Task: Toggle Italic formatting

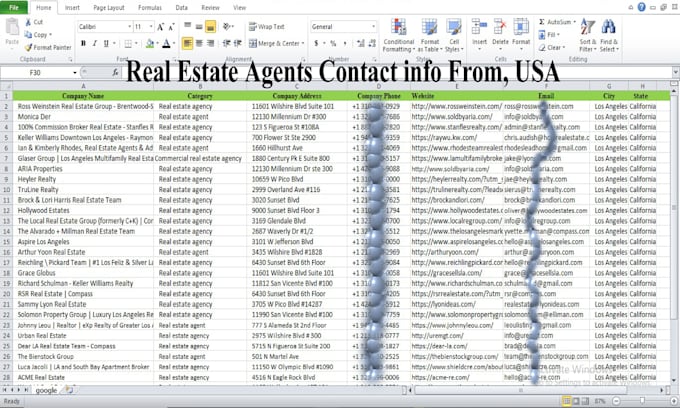Action: click(x=95, y=43)
